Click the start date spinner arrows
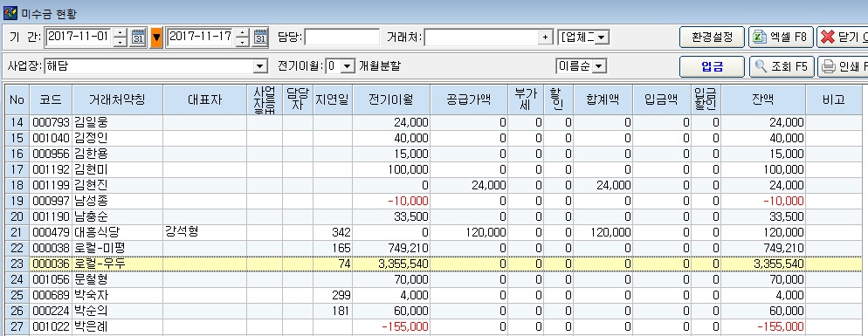The width and height of the screenshot is (868, 336). 121,38
